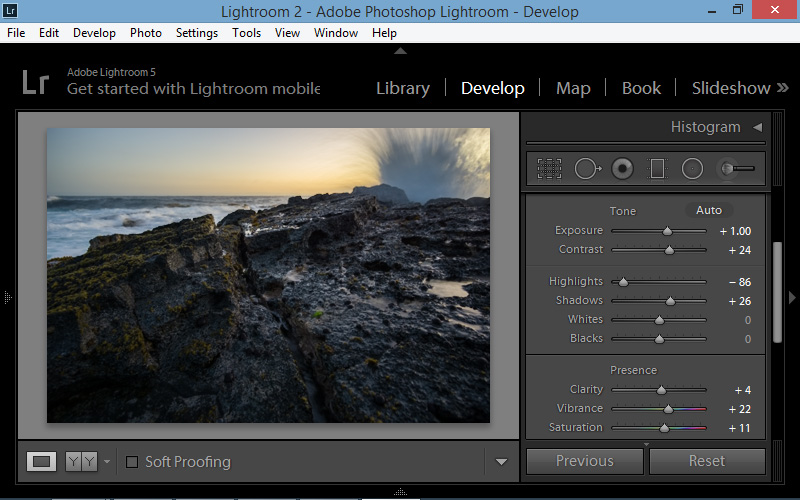Screen dimensions: 800x500
Task: Select the Graduated Filter tool
Action: [x=657, y=169]
